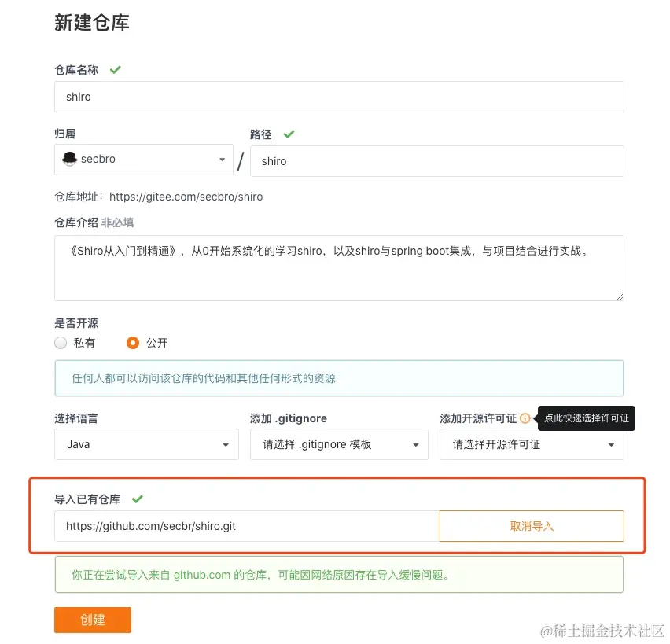Open the 请选择开源许可证 dropdown
This screenshot has height=644, width=670.
coord(532,444)
